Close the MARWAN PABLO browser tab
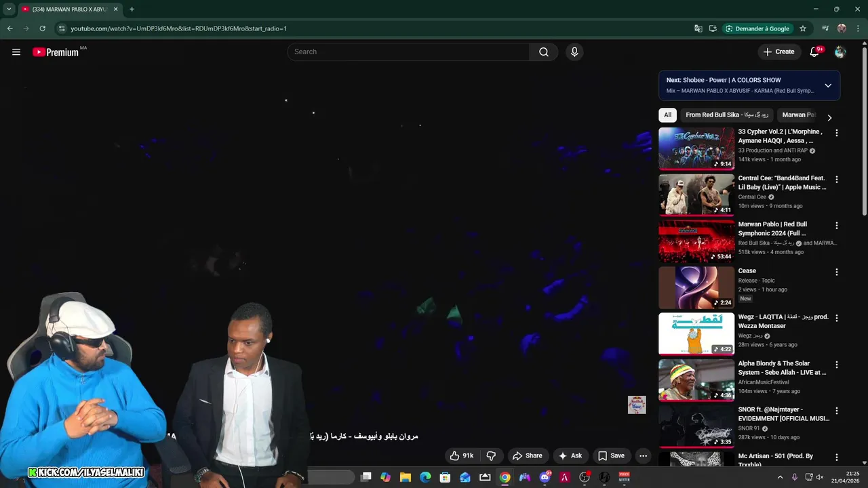This screenshot has width=868, height=488. pos(115,9)
